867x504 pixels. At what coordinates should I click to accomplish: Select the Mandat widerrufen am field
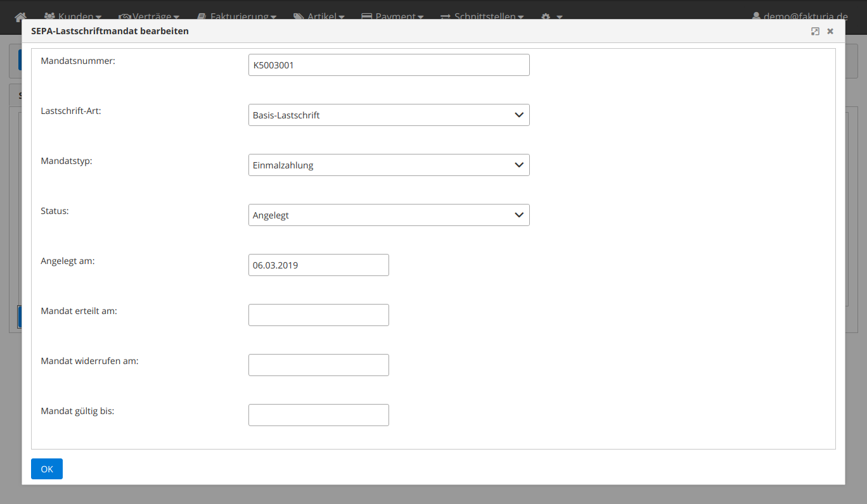click(x=318, y=365)
